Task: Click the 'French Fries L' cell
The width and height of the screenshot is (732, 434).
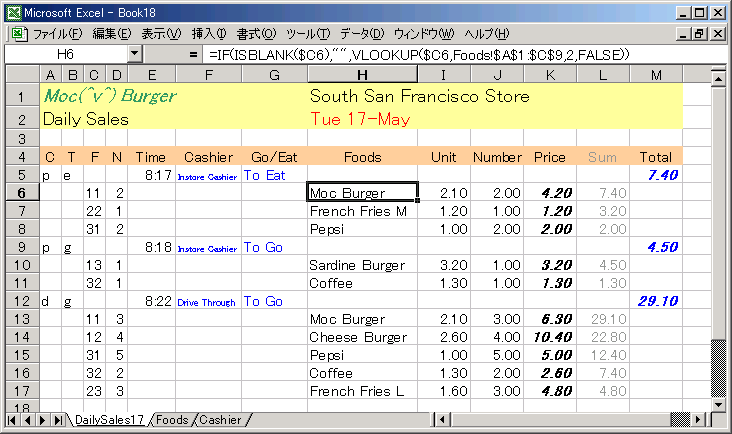Action: (362, 391)
